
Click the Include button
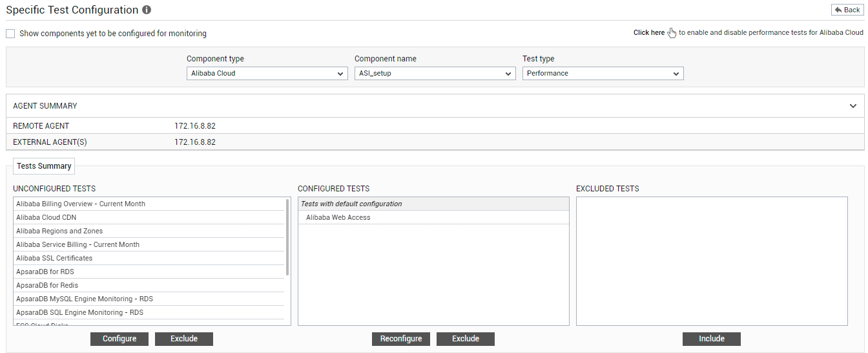(712, 339)
